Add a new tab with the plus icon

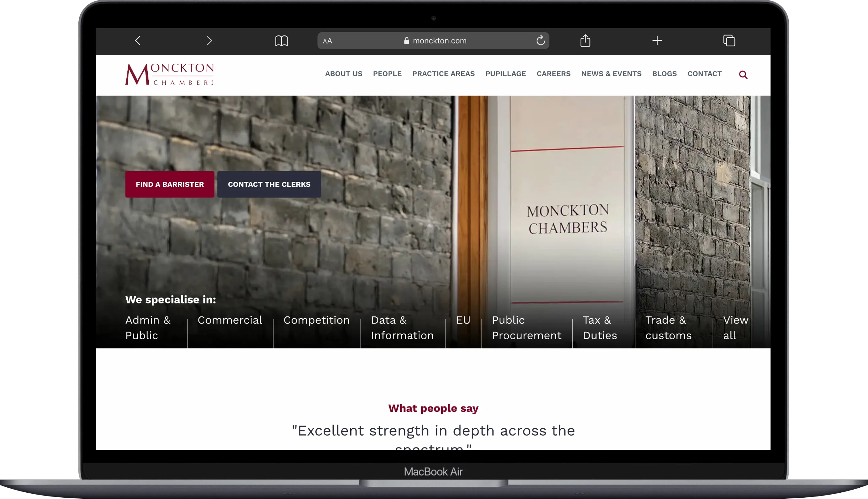point(657,41)
